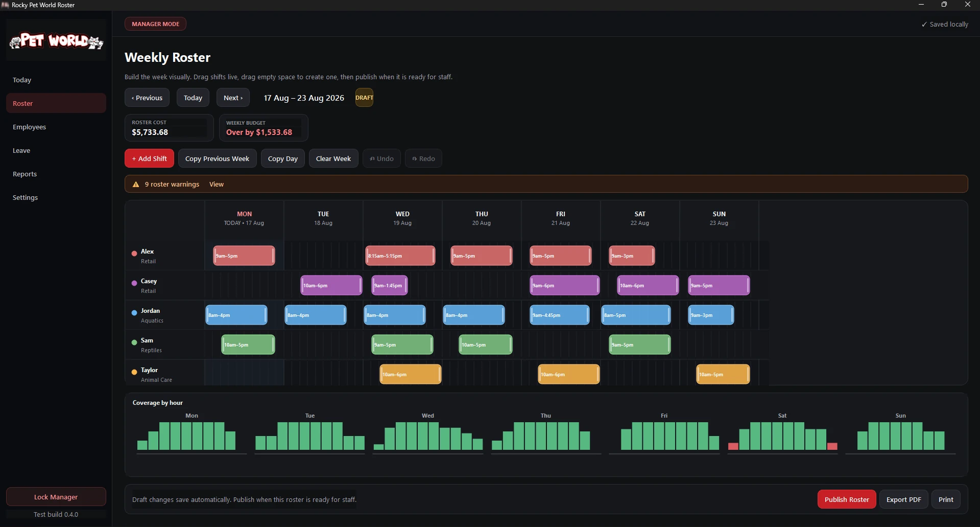980x527 pixels.
Task: View the roster warnings
Action: coord(217,185)
